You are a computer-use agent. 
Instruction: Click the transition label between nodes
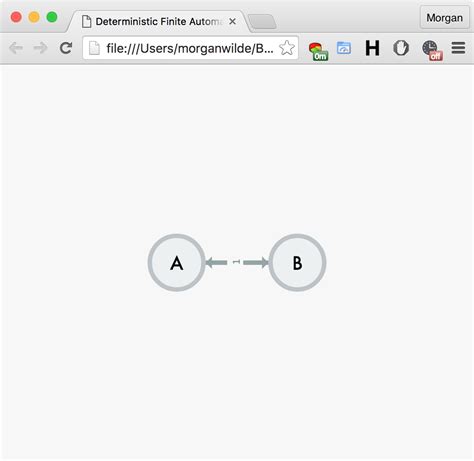236,262
